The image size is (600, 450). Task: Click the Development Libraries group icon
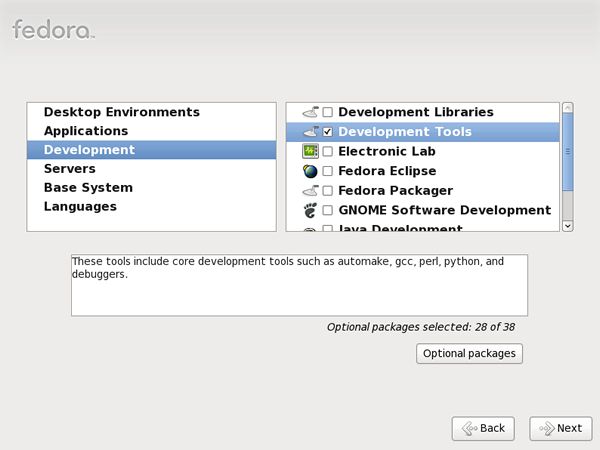pyautogui.click(x=310, y=112)
